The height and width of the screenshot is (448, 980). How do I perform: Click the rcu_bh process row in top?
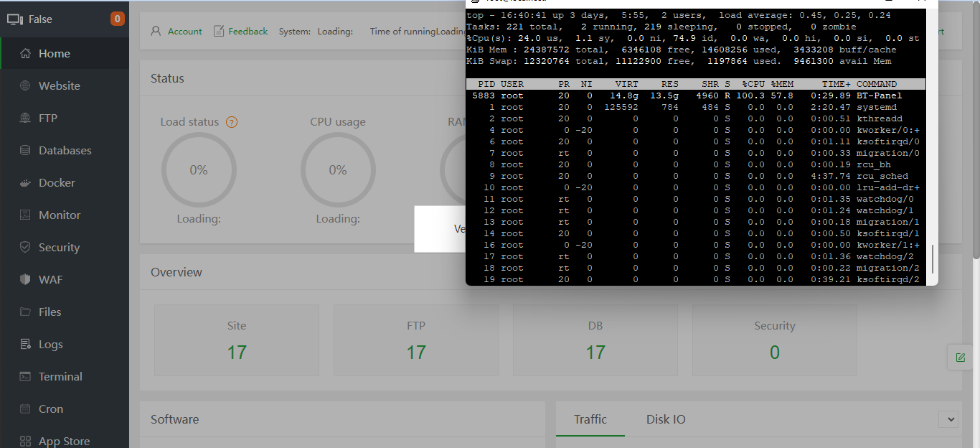(x=695, y=164)
